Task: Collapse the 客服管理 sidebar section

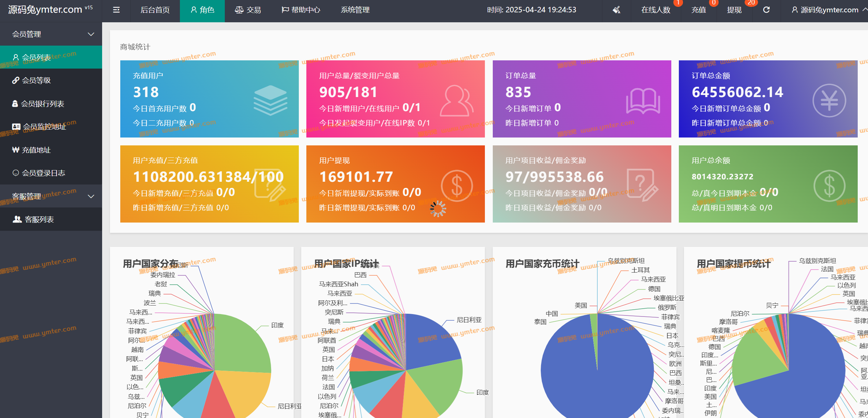Action: coord(51,196)
